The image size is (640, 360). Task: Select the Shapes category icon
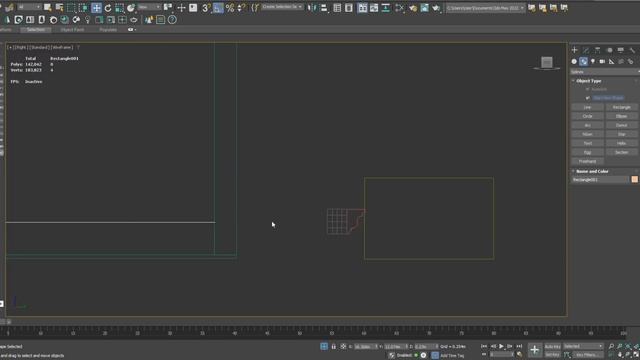click(584, 61)
